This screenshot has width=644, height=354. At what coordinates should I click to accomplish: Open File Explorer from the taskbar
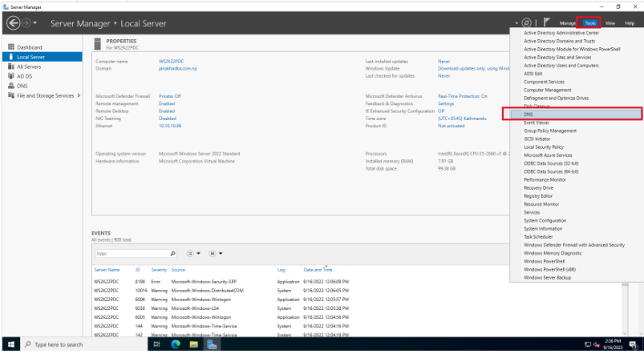click(193, 344)
